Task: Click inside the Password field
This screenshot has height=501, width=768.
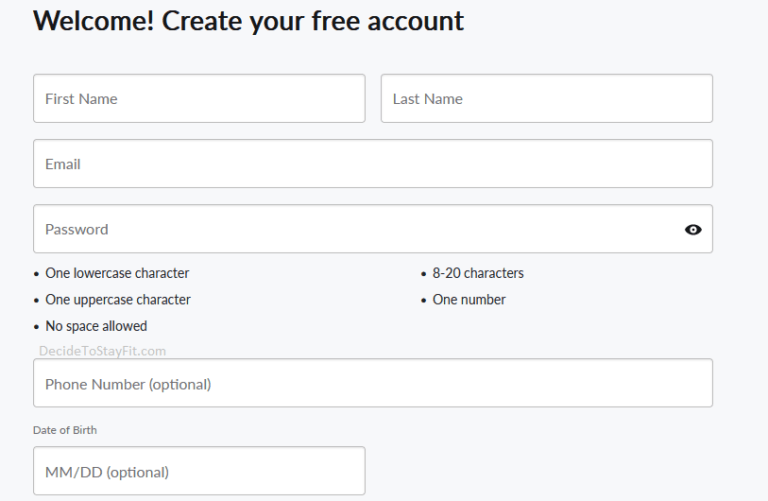Action: 350,229
